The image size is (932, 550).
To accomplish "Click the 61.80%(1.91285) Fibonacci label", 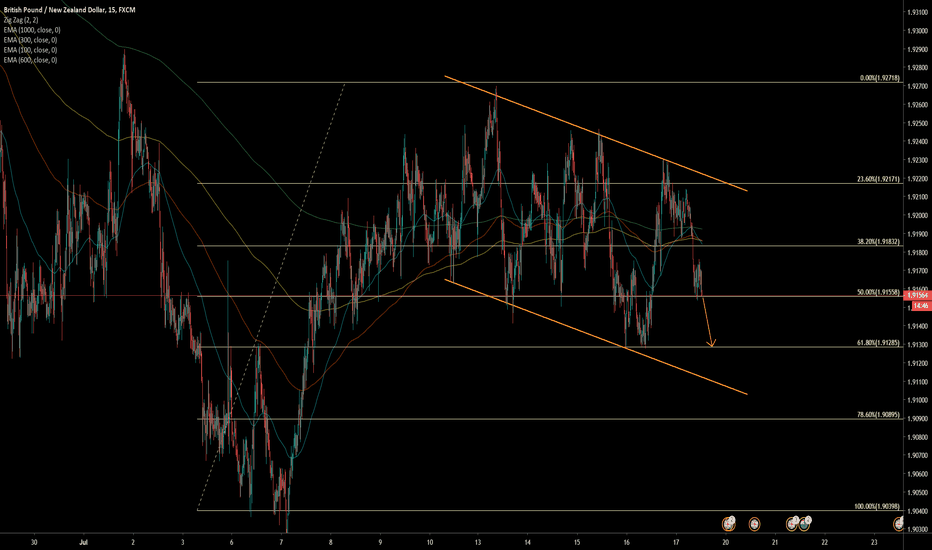I will point(879,343).
